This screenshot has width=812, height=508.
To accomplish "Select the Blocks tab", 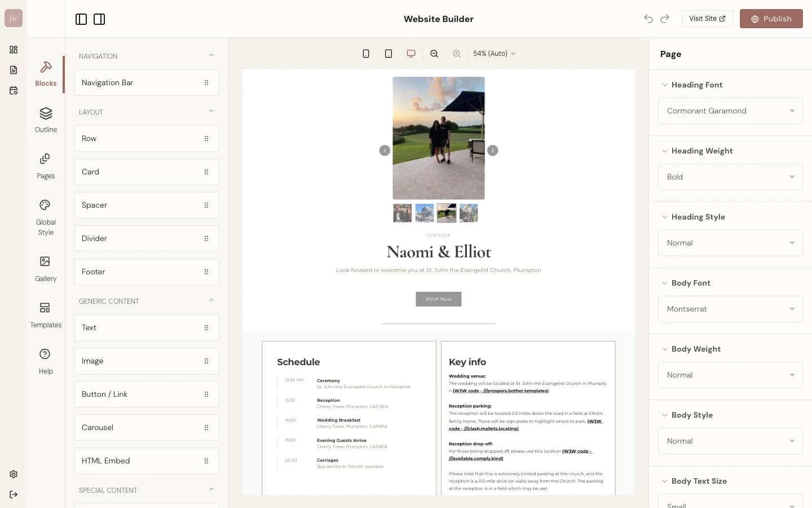I will (x=46, y=74).
